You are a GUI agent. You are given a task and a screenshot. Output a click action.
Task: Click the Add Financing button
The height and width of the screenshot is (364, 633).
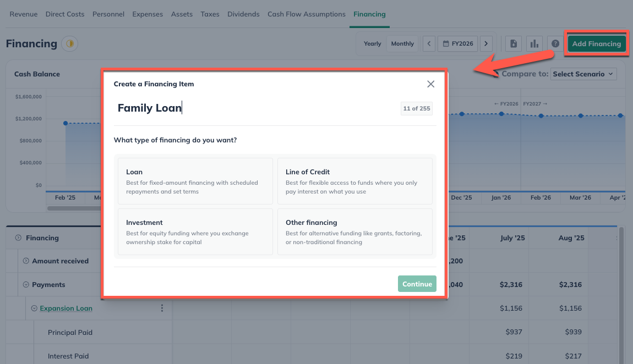(596, 43)
